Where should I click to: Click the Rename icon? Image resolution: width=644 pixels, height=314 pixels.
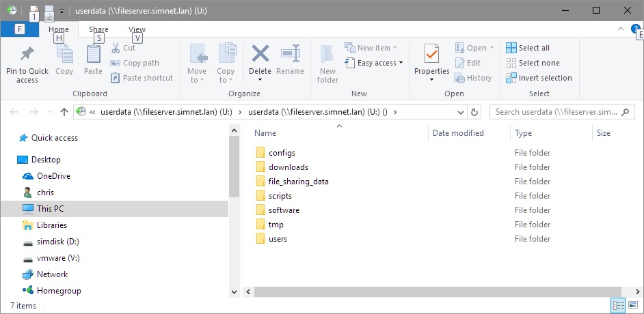(x=291, y=54)
